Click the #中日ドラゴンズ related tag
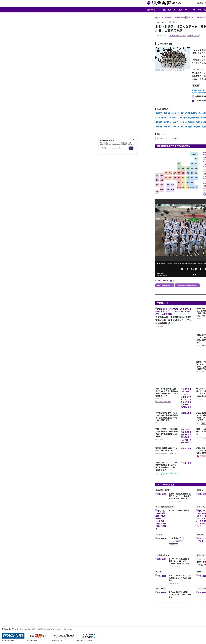The height and width of the screenshot is (644, 206). [163, 138]
